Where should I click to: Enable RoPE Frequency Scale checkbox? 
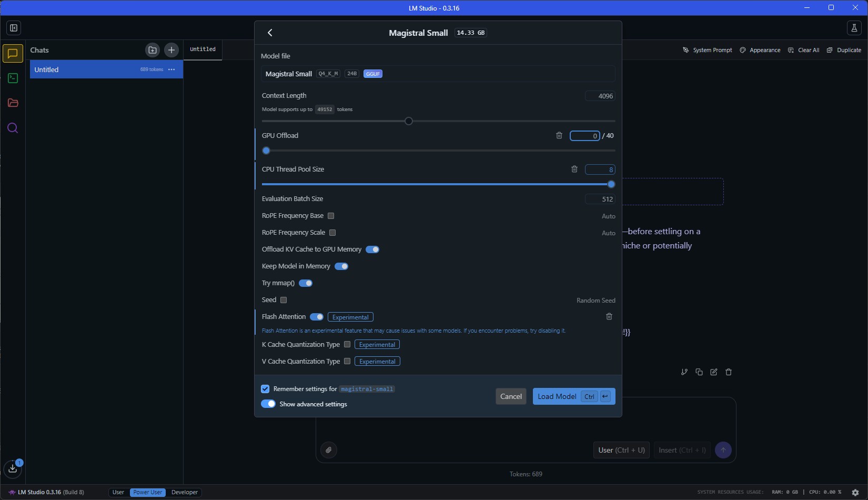point(332,233)
